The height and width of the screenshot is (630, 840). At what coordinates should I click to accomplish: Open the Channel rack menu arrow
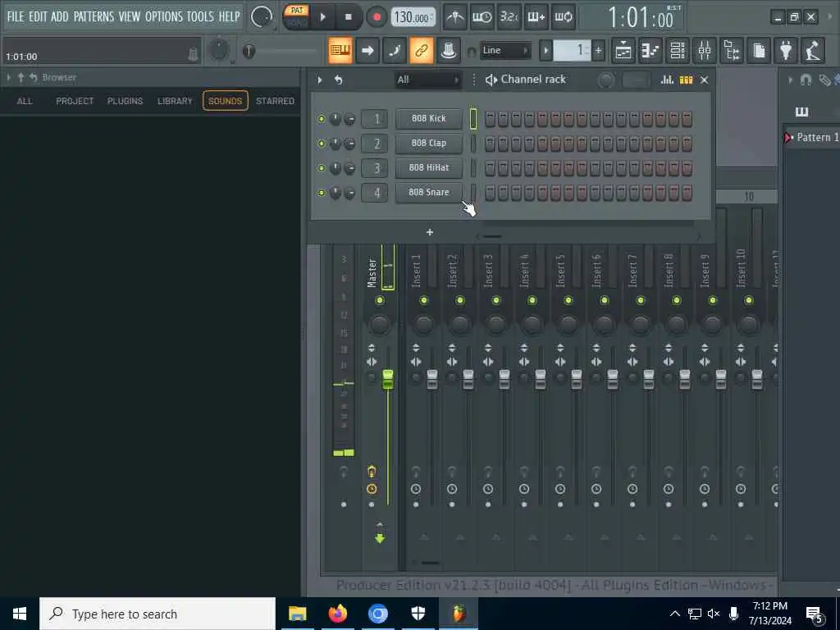(320, 80)
